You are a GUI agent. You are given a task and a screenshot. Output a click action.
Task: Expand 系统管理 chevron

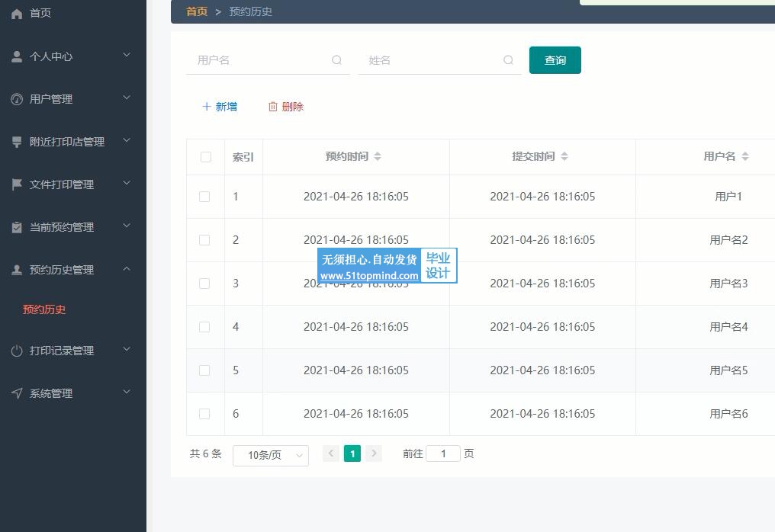(x=127, y=393)
